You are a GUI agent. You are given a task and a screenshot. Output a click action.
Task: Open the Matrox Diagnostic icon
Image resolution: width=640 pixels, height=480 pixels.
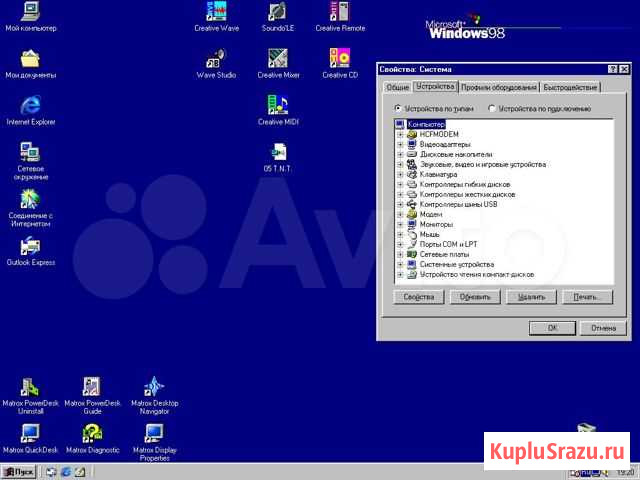(x=92, y=438)
